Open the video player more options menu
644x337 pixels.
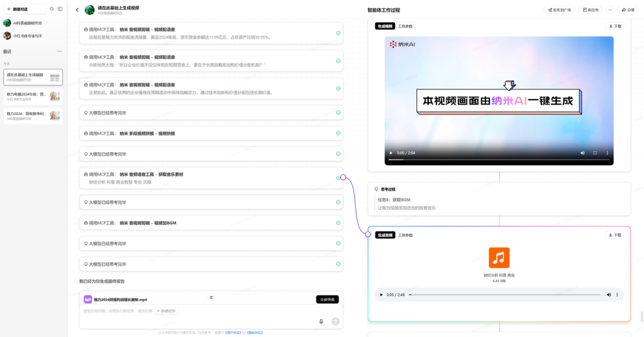[x=607, y=153]
